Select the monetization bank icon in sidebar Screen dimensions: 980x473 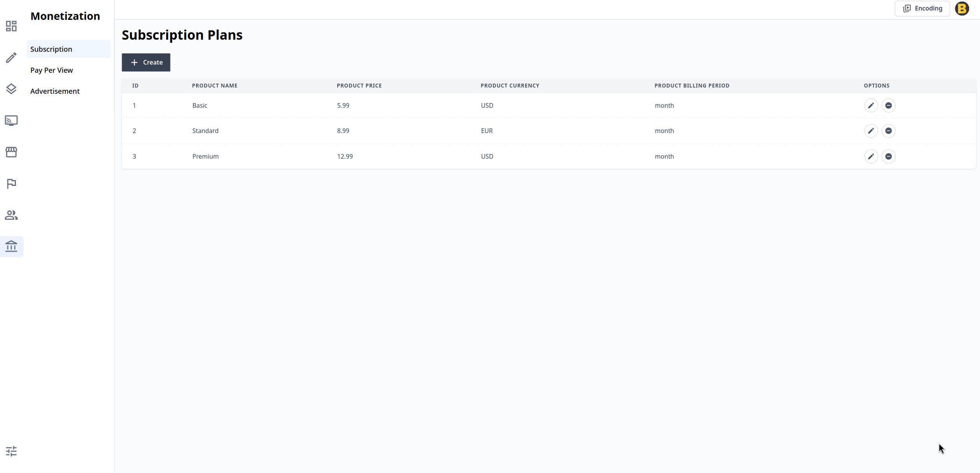point(11,247)
